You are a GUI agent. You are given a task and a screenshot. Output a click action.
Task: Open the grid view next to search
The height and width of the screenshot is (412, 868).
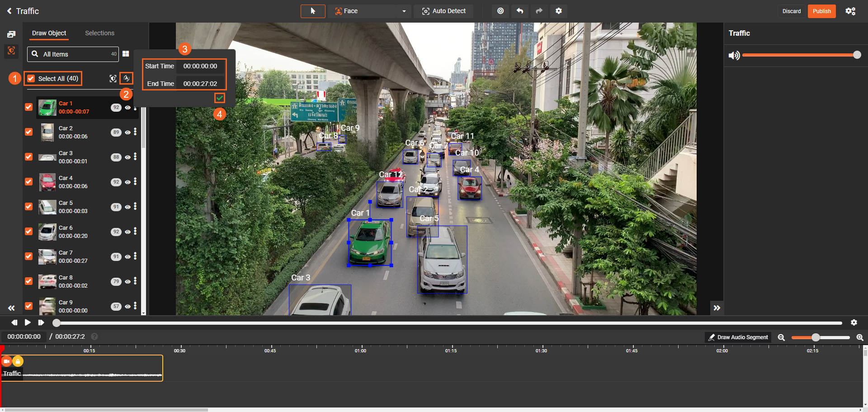tap(126, 54)
